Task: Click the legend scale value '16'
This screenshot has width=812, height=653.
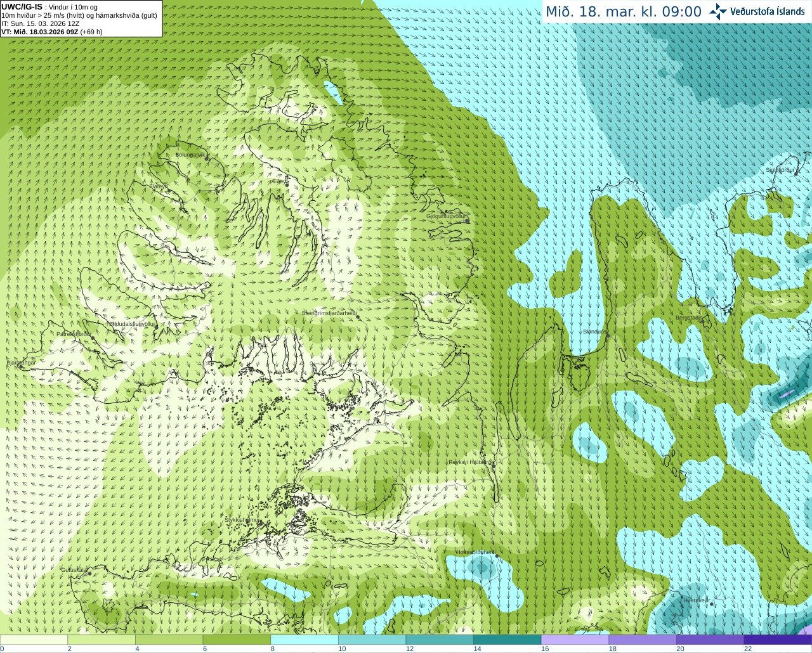Action: click(x=545, y=649)
